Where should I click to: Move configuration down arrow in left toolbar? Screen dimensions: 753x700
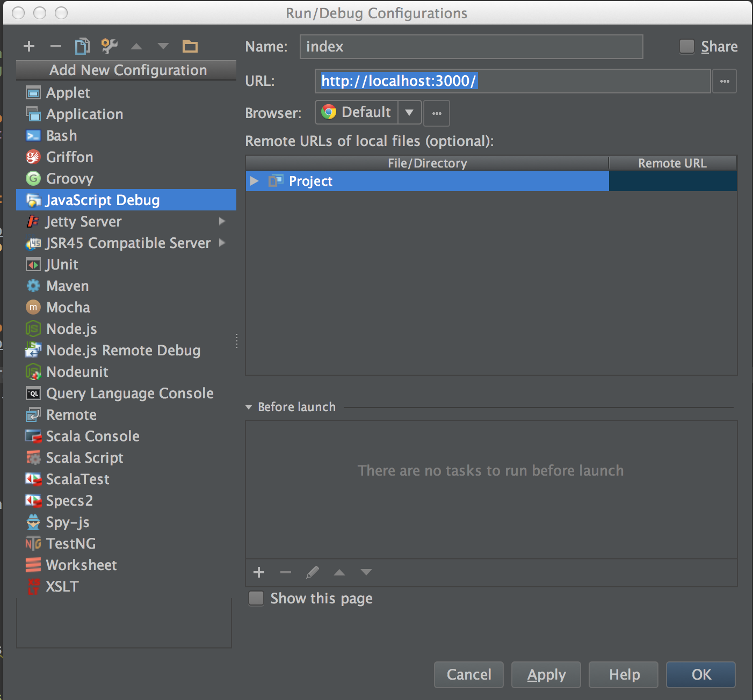coord(163,47)
